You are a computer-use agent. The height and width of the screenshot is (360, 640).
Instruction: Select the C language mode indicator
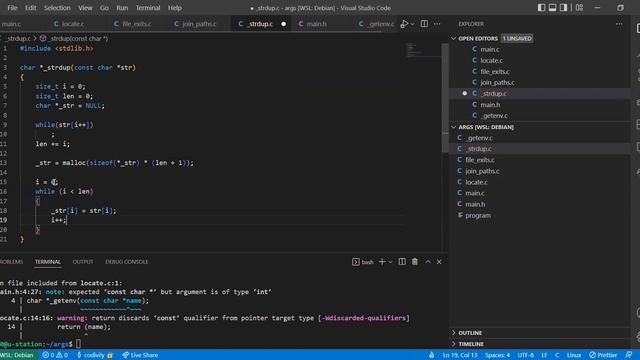click(x=557, y=355)
